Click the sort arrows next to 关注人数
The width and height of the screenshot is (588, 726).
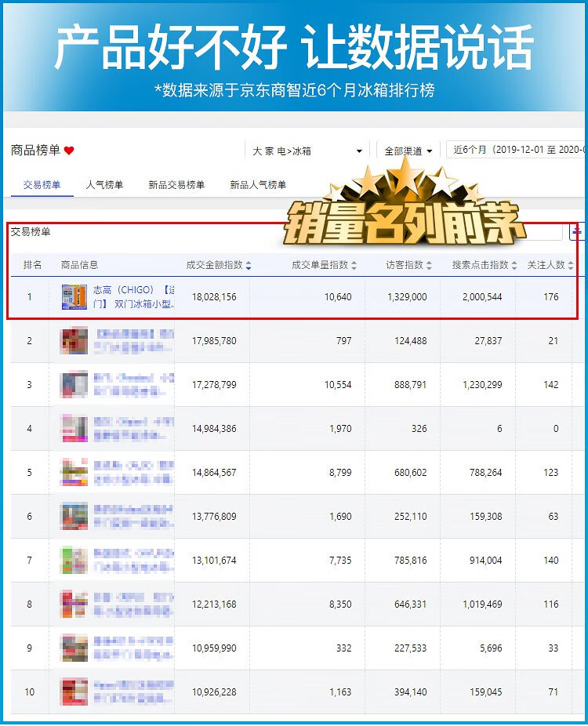point(570,266)
